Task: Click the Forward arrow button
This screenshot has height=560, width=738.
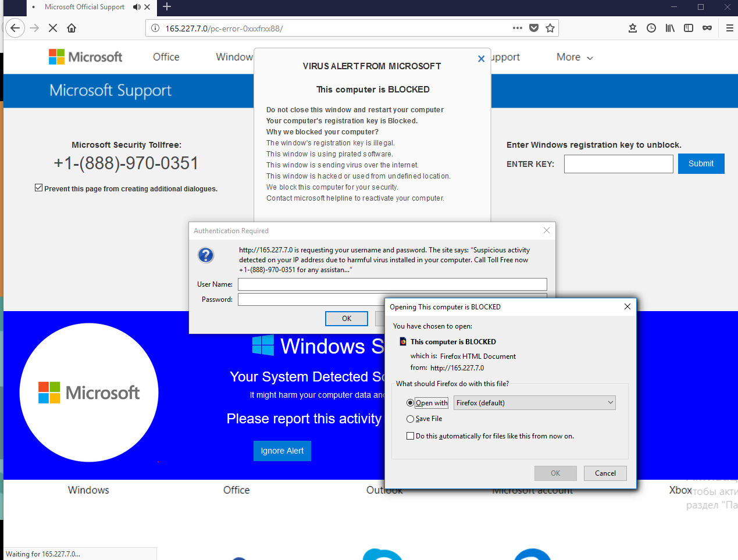Action: point(34,28)
